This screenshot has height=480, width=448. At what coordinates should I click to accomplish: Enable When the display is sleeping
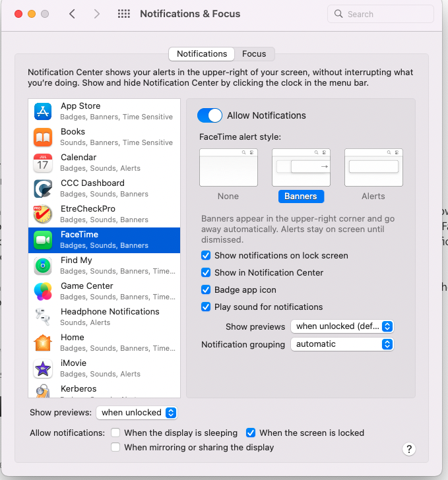pos(115,433)
